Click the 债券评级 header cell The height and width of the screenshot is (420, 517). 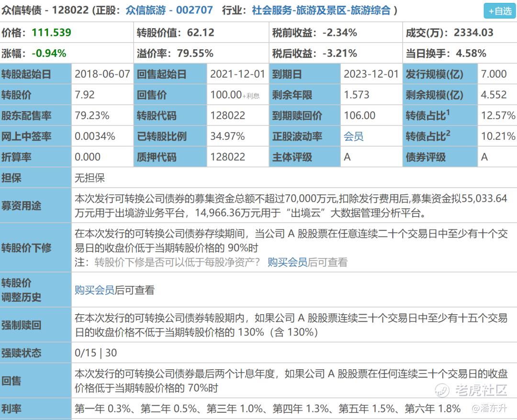(x=440, y=157)
